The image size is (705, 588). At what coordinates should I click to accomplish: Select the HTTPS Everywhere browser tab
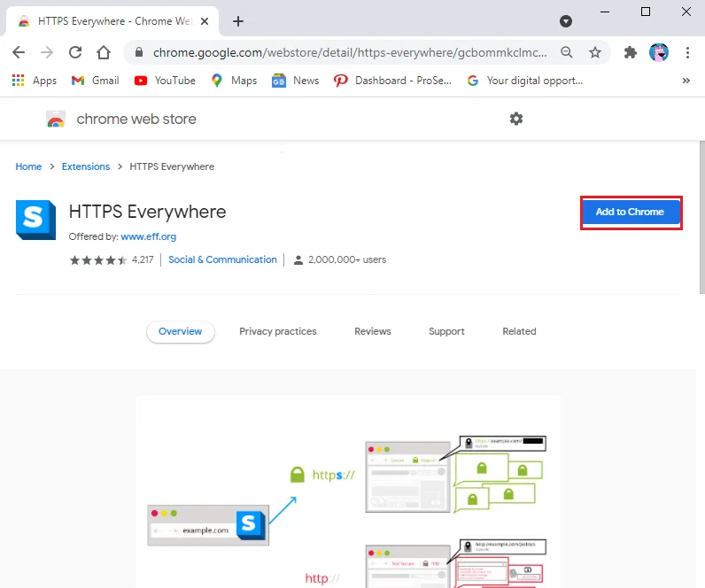[112, 21]
